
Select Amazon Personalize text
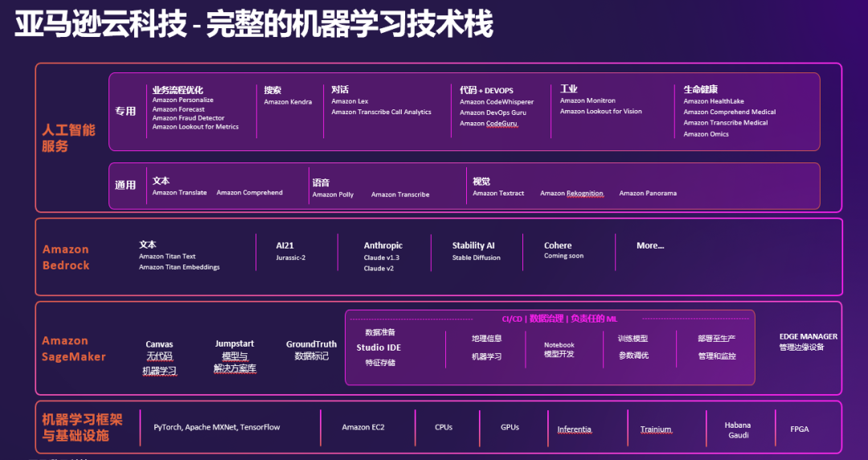pos(182,100)
